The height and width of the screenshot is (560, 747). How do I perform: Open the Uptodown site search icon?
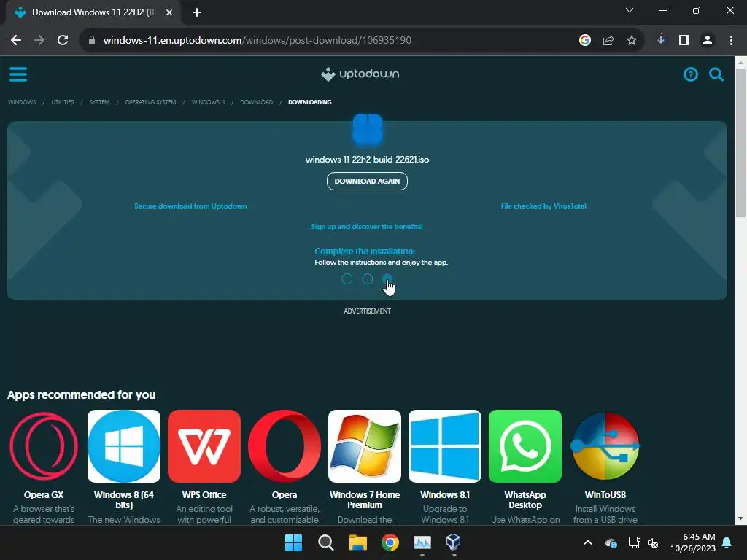[x=716, y=74]
